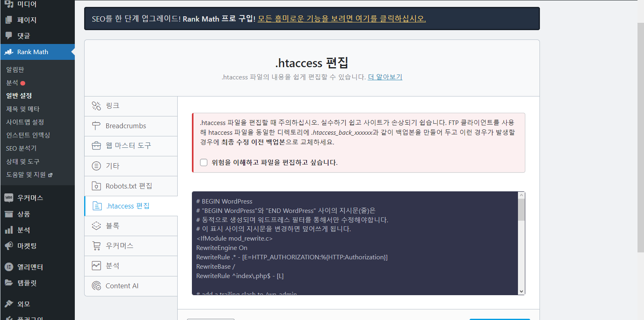The width and height of the screenshot is (644, 320).
Task: Go to 우커머스 settings tab
Action: 131,246
